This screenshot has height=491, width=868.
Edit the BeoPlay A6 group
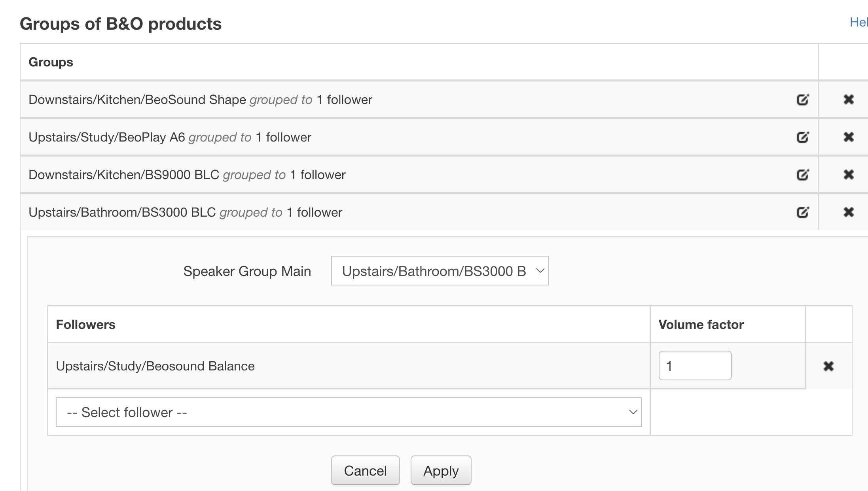click(803, 137)
